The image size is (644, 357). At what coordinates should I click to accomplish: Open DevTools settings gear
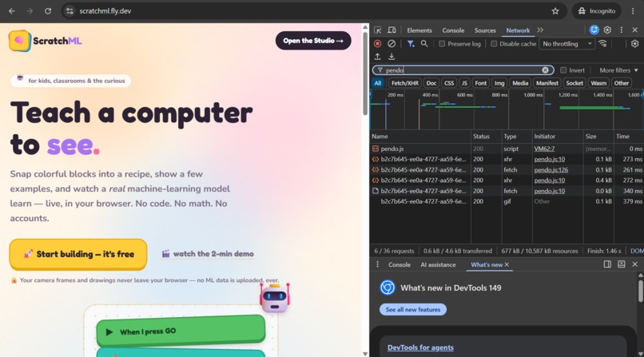pos(607,30)
